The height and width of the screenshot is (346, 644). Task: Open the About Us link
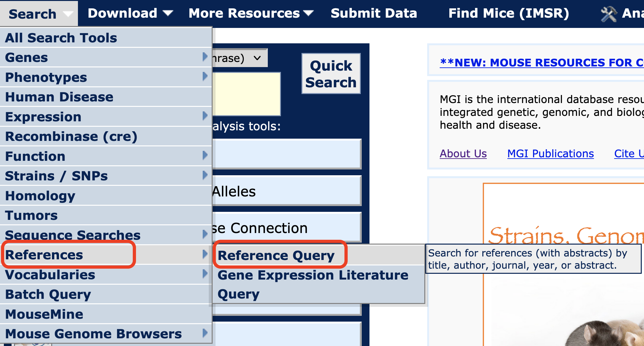pyautogui.click(x=463, y=154)
